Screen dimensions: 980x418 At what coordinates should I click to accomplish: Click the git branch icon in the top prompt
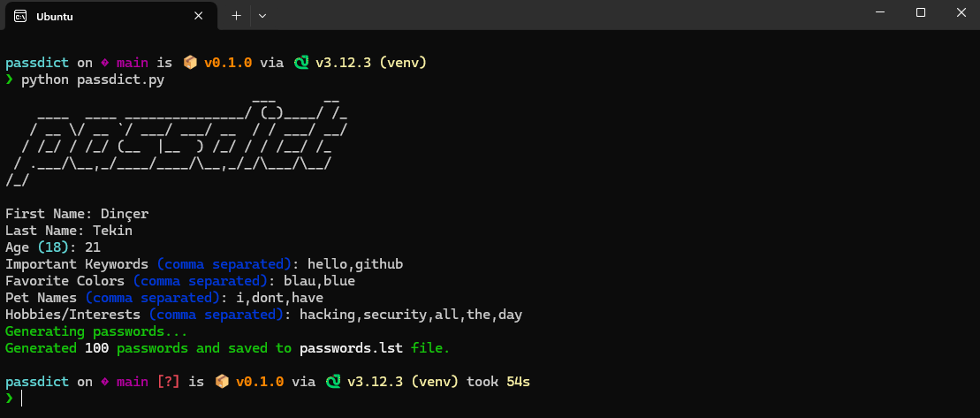(x=104, y=63)
